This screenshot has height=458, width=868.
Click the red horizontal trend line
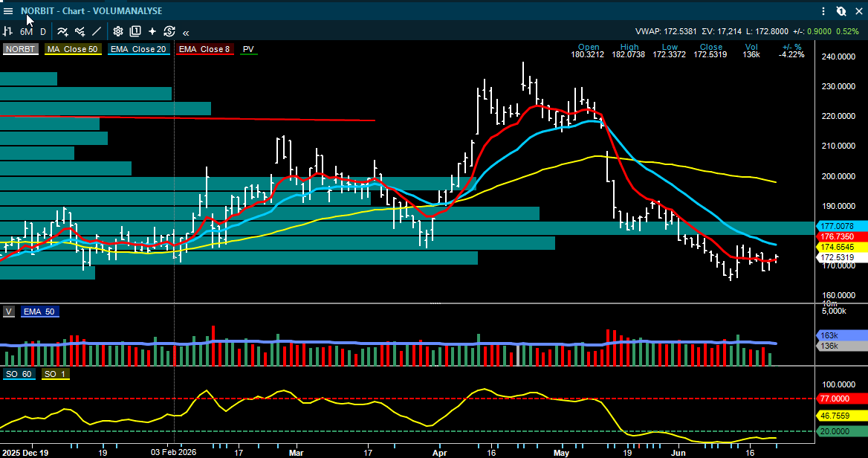(x=188, y=118)
